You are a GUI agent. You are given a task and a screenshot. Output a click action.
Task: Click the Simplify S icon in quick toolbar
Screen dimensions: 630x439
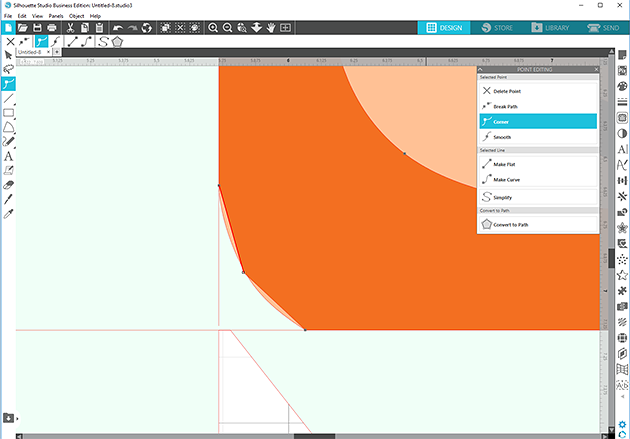(x=103, y=42)
